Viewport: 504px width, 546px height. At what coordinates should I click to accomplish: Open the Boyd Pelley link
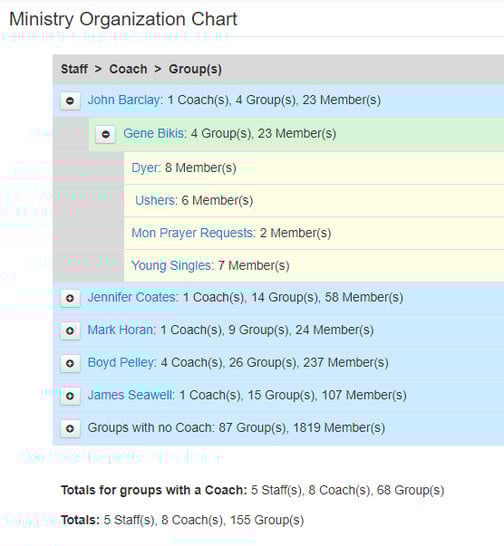coord(122,362)
